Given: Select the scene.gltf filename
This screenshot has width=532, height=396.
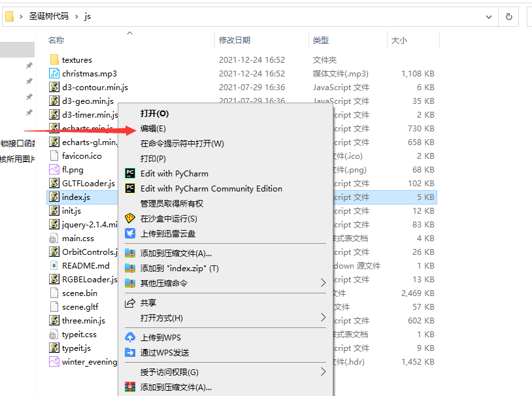Looking at the screenshot, I should point(80,307).
